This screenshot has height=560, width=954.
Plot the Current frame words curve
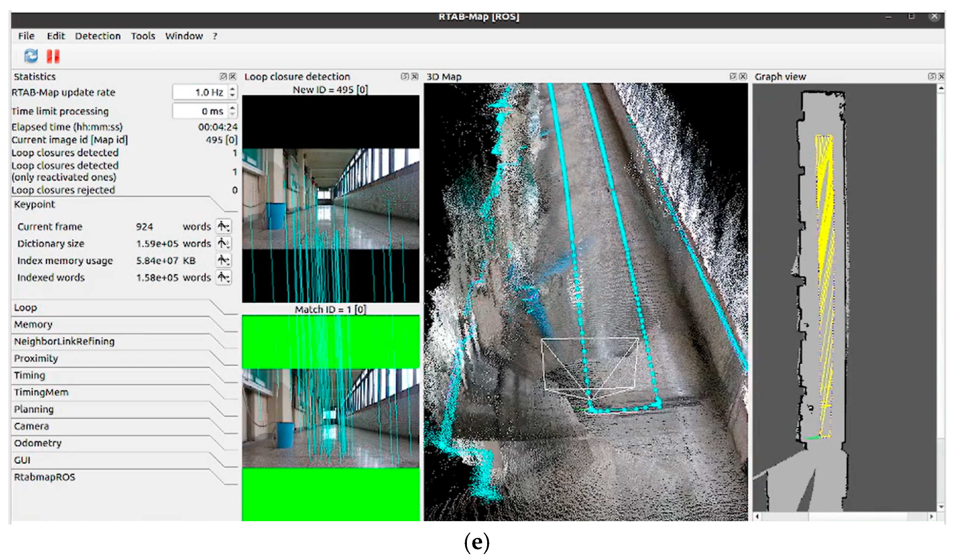click(223, 226)
